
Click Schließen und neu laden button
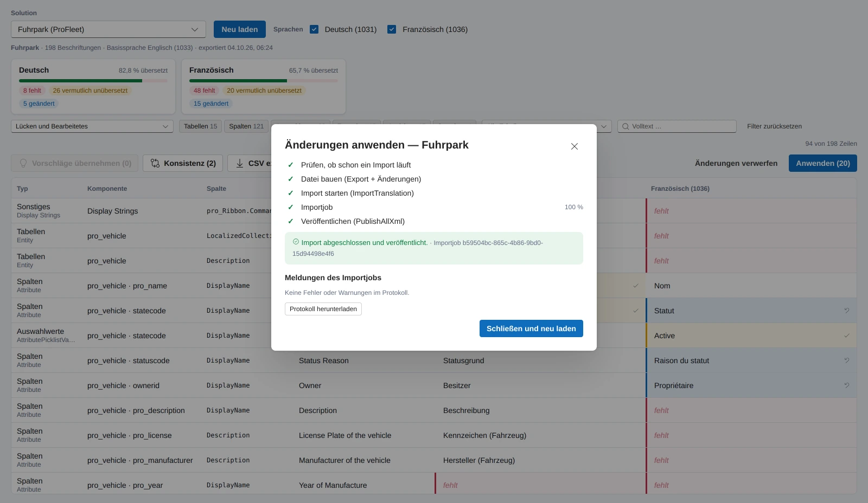pyautogui.click(x=531, y=328)
